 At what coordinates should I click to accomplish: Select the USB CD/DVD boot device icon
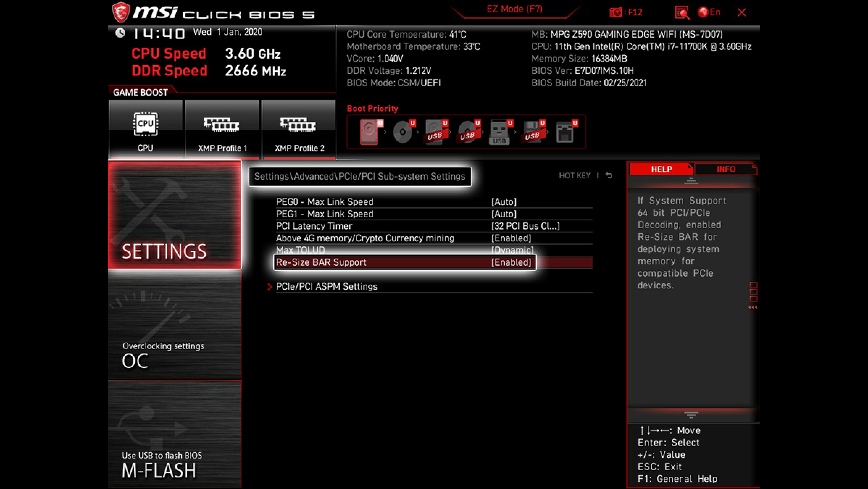click(x=469, y=132)
